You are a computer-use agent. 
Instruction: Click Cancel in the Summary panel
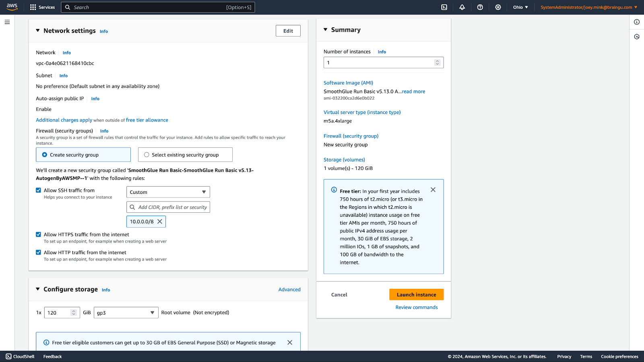(x=339, y=295)
